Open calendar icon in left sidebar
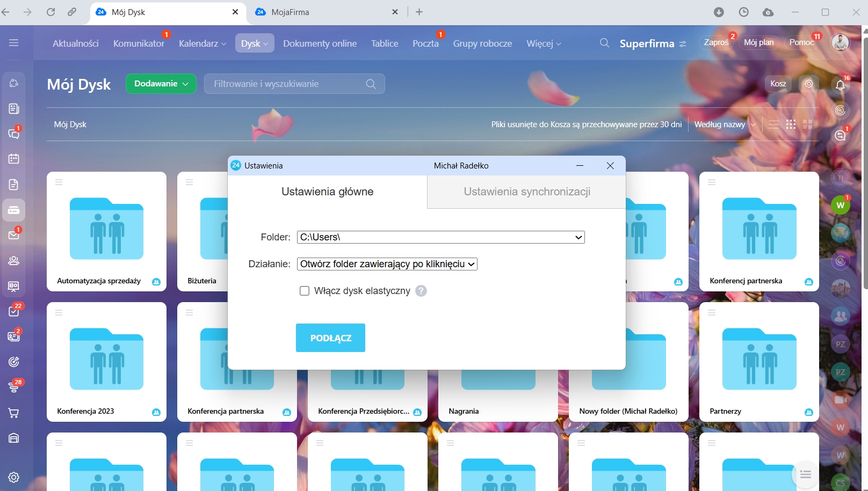The width and height of the screenshot is (868, 491). 14,159
